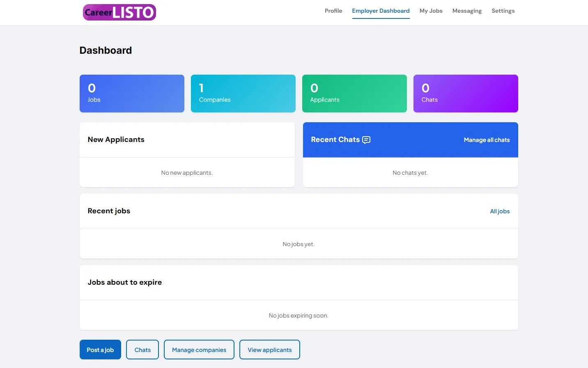This screenshot has height=368, width=588.
Task: Open Messaging from the navigation bar
Action: point(467,11)
